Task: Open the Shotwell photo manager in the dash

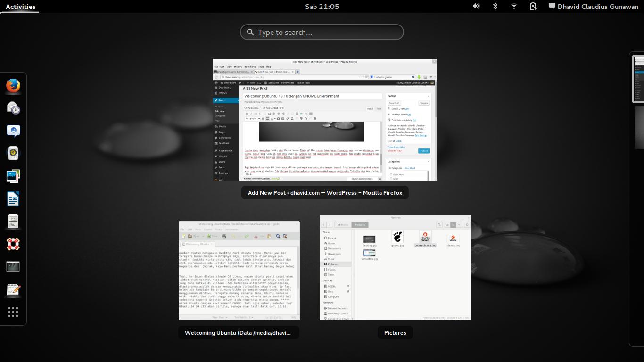Action: 13,176
